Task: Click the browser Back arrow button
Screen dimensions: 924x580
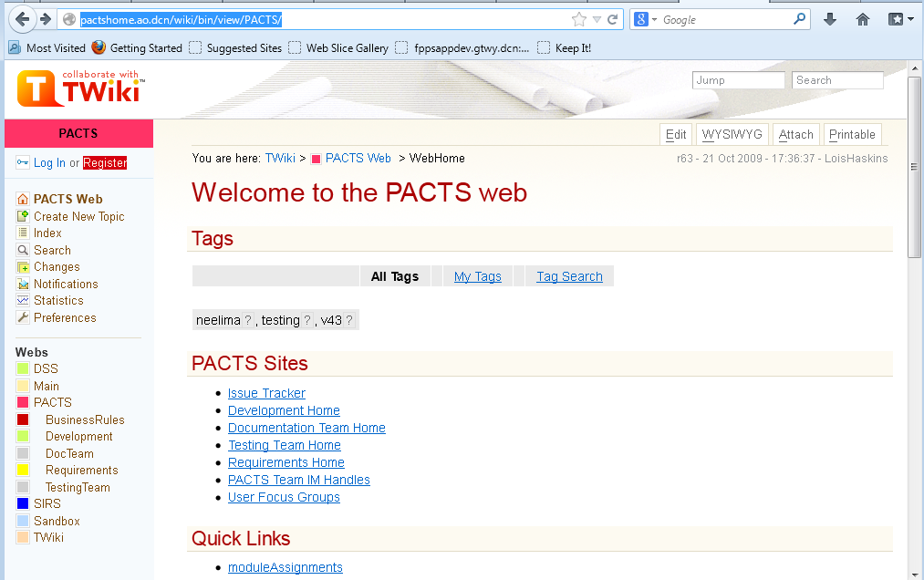Action: click(x=22, y=19)
